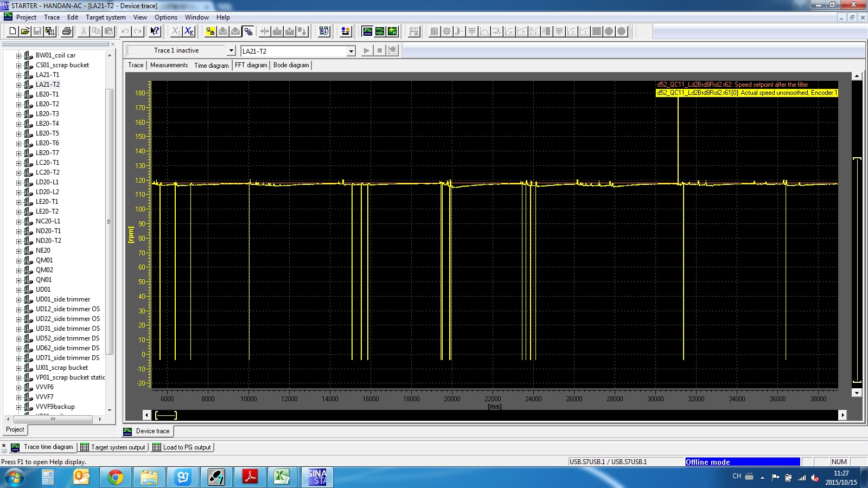Select the Time diagram tab
868x488 pixels.
click(212, 65)
